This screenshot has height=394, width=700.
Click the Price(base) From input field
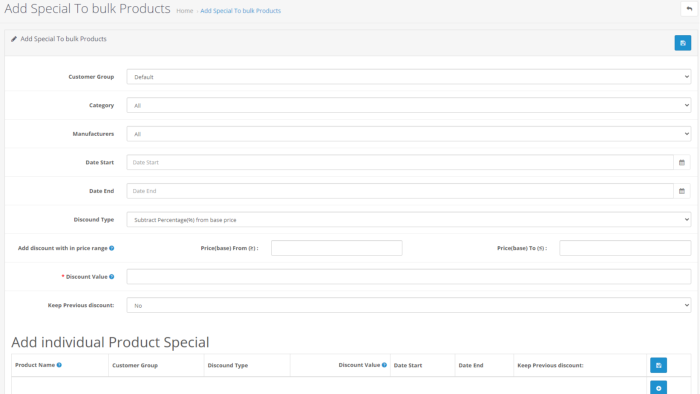pos(337,248)
